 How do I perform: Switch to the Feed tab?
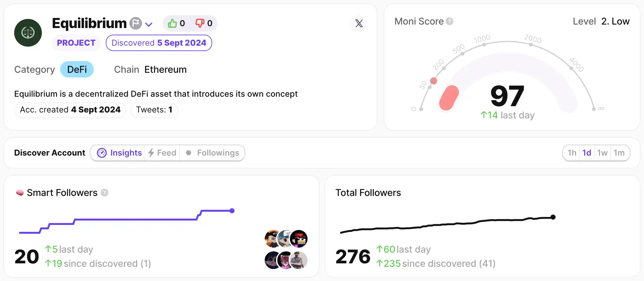click(162, 153)
